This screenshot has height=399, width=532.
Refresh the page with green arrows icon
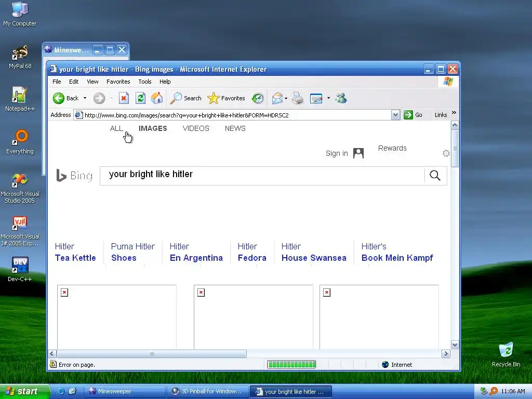(x=140, y=98)
